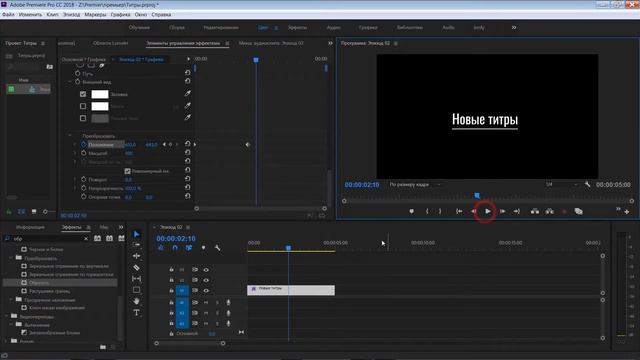Toggle timeline snap magnet icon

[175, 248]
